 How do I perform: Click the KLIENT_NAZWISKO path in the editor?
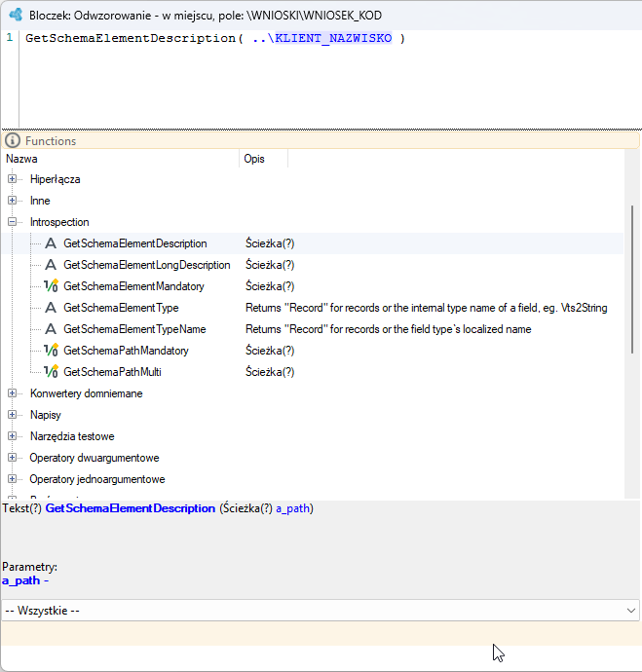click(333, 38)
